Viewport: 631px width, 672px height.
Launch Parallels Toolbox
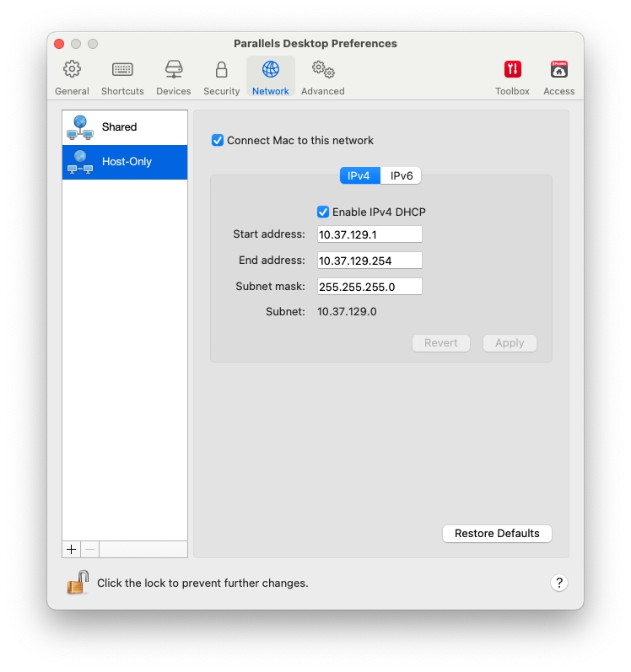(x=512, y=77)
